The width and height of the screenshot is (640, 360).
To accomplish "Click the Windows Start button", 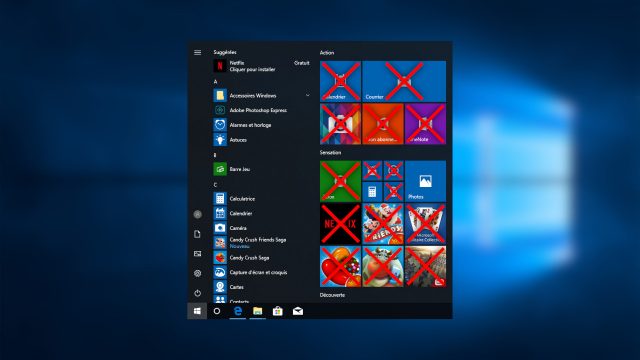I will click(x=197, y=311).
